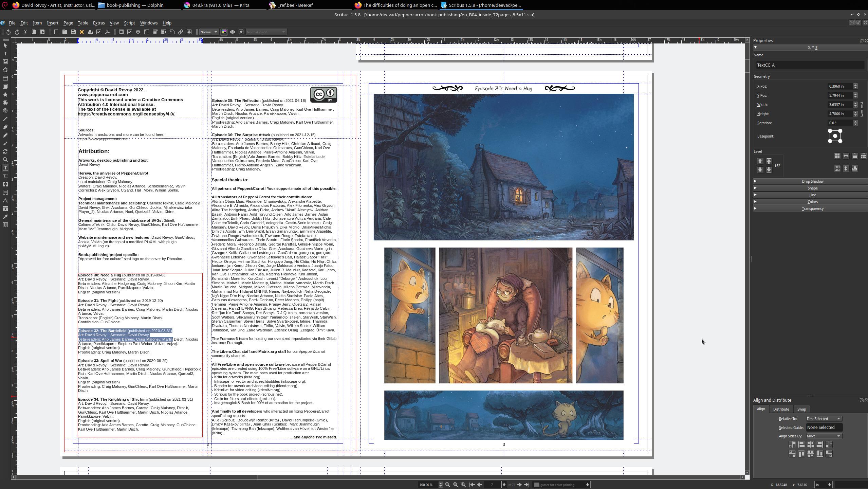The width and height of the screenshot is (868, 489).
Task: Toggle color management monitor icon
Action: click(x=224, y=32)
